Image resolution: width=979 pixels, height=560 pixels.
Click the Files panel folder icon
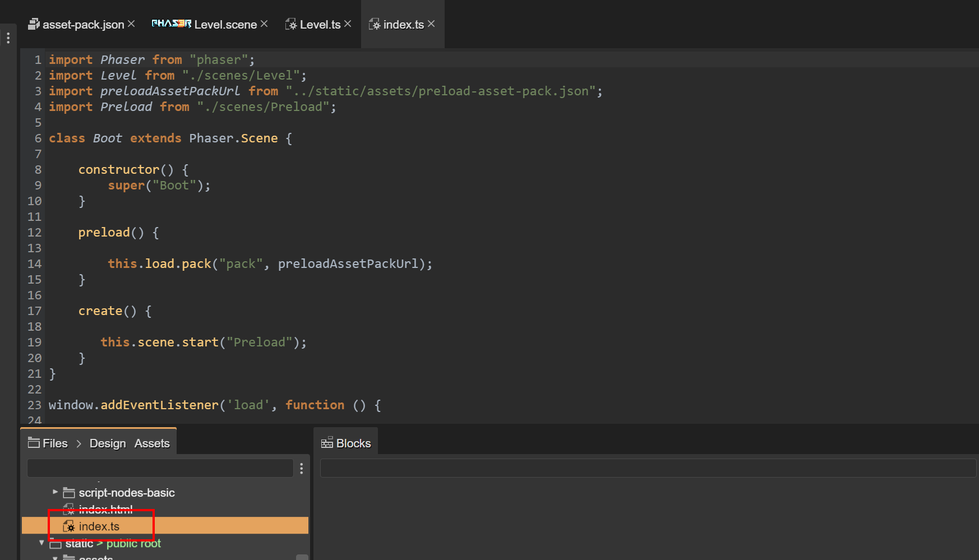click(x=34, y=443)
